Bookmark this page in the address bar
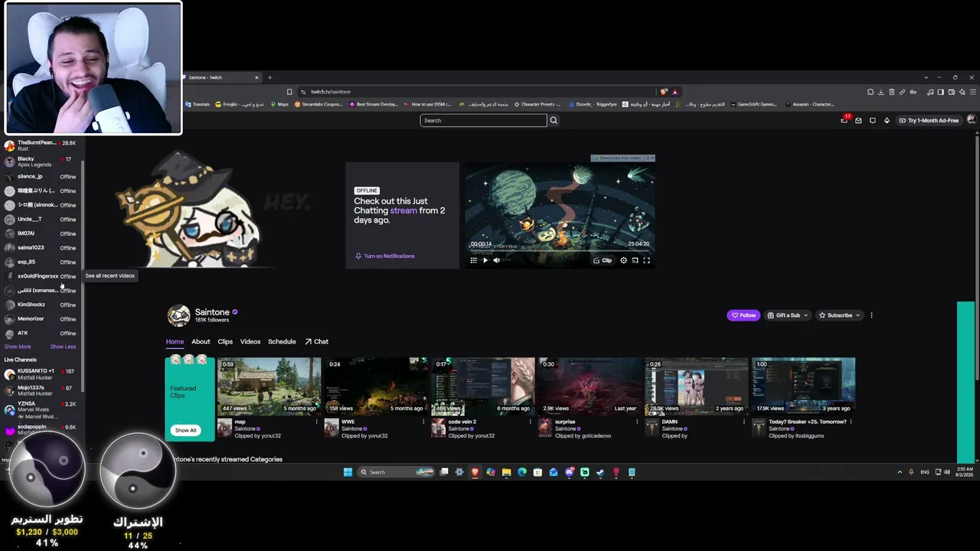 [289, 92]
